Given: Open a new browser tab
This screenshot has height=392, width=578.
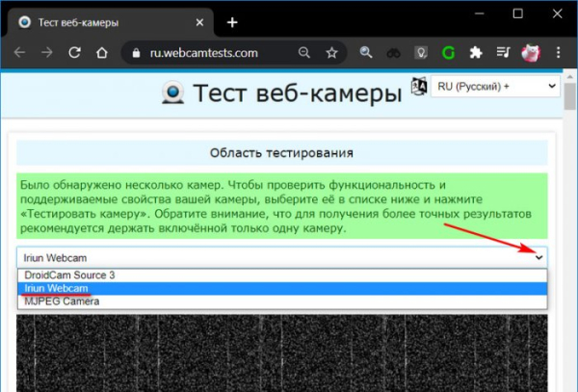Looking at the screenshot, I should pos(231,21).
